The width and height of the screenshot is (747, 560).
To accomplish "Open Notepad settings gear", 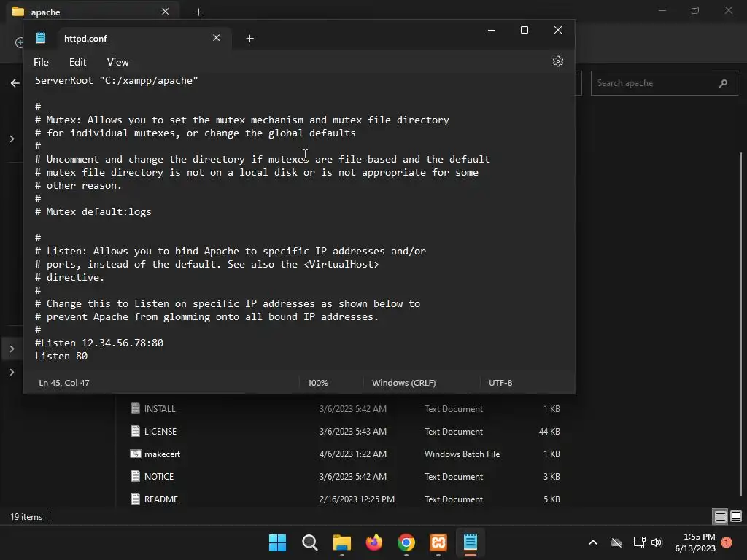I will pos(558,61).
